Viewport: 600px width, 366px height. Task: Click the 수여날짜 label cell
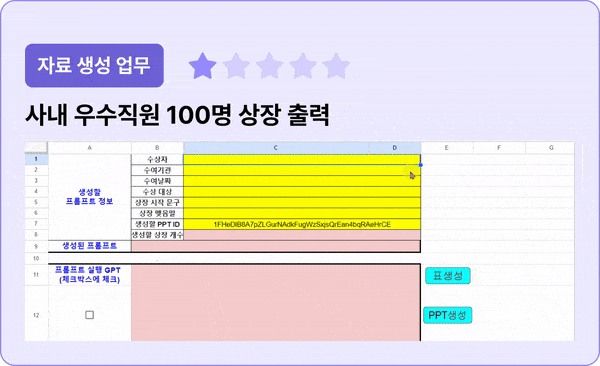coord(157,181)
